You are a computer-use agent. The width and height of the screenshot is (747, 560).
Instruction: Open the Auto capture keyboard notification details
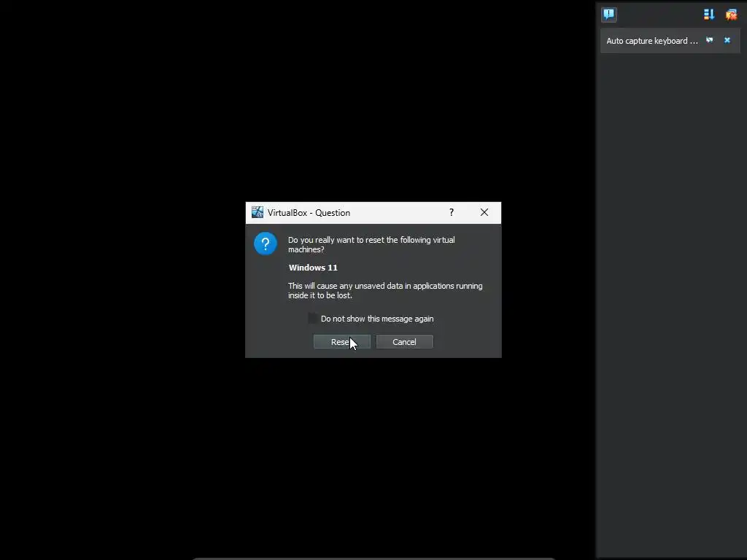[709, 41]
